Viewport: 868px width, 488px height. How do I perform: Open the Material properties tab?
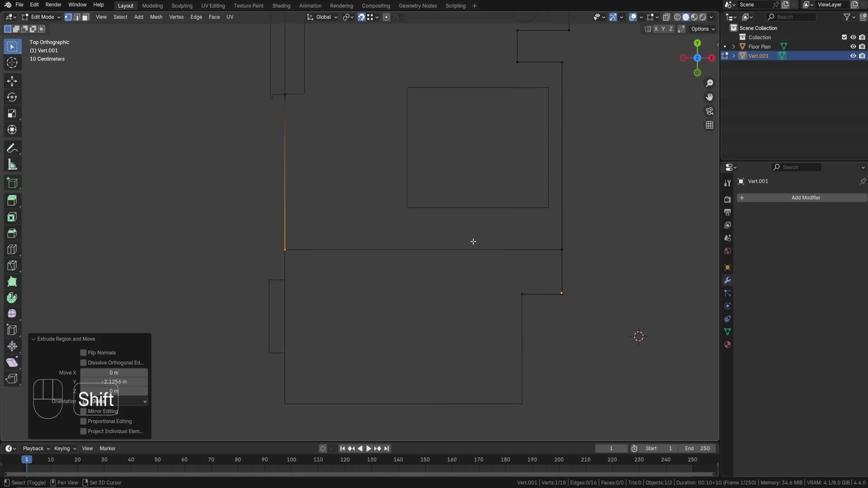pyautogui.click(x=727, y=345)
